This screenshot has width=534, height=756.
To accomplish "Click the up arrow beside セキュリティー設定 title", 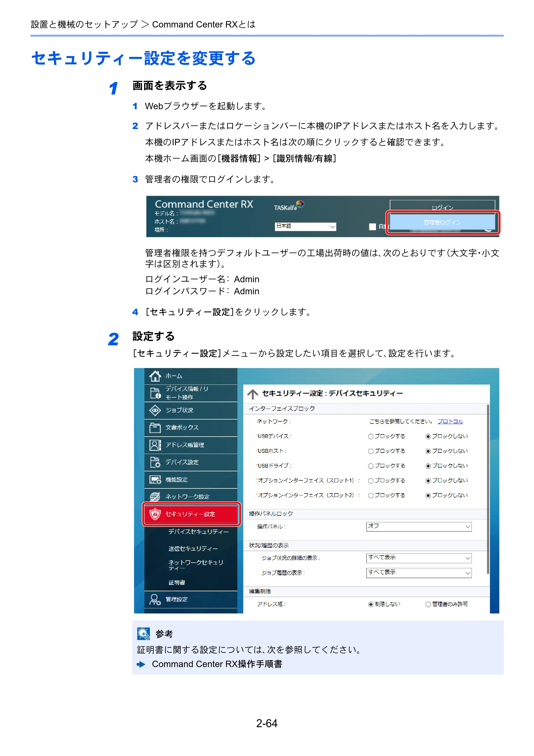I will 253,394.
